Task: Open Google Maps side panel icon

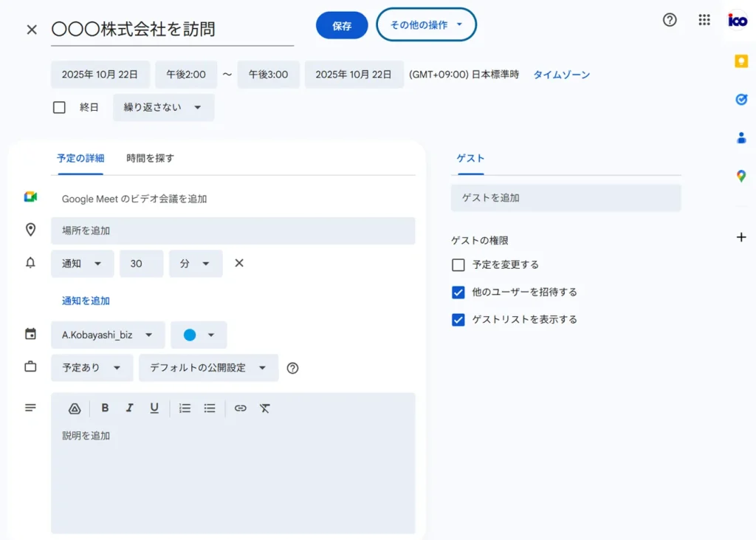Action: [x=741, y=176]
